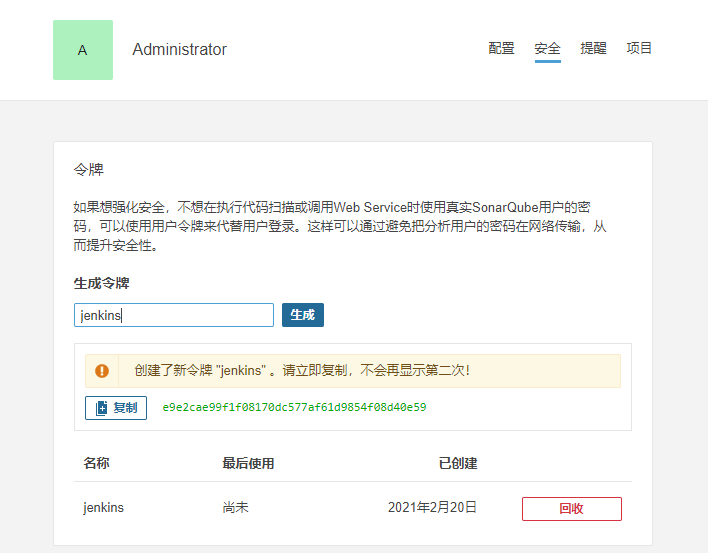Click the green Administrator avatar 'A'
The width and height of the screenshot is (708, 553).
coord(83,50)
